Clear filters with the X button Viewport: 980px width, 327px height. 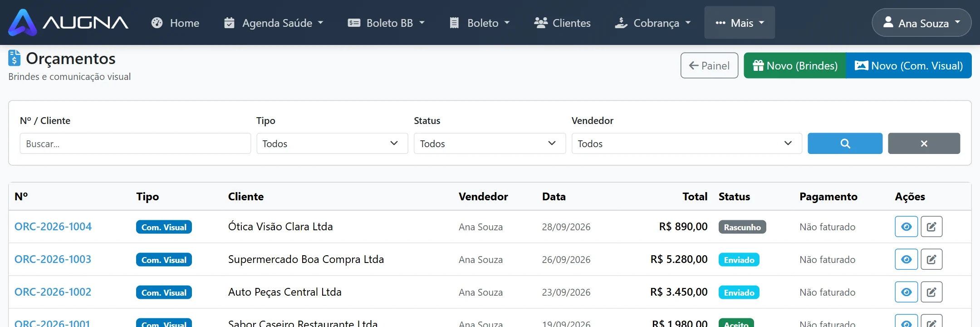[x=924, y=144]
